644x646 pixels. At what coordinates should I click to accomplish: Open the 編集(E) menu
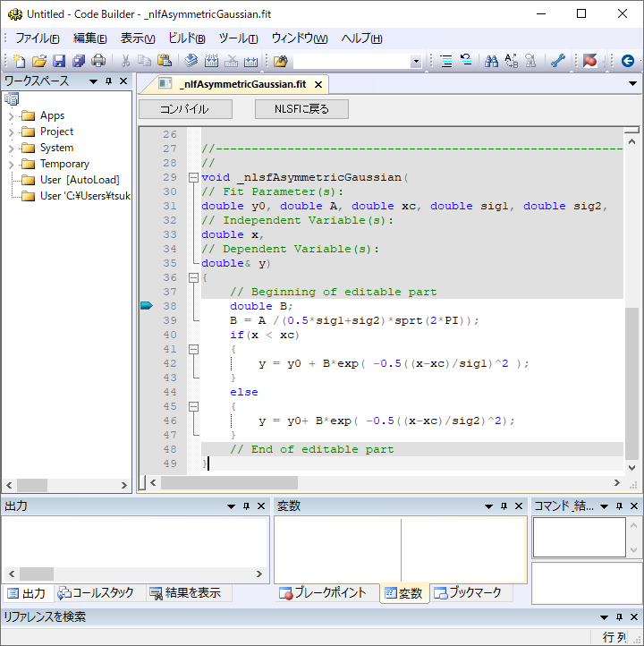point(90,38)
